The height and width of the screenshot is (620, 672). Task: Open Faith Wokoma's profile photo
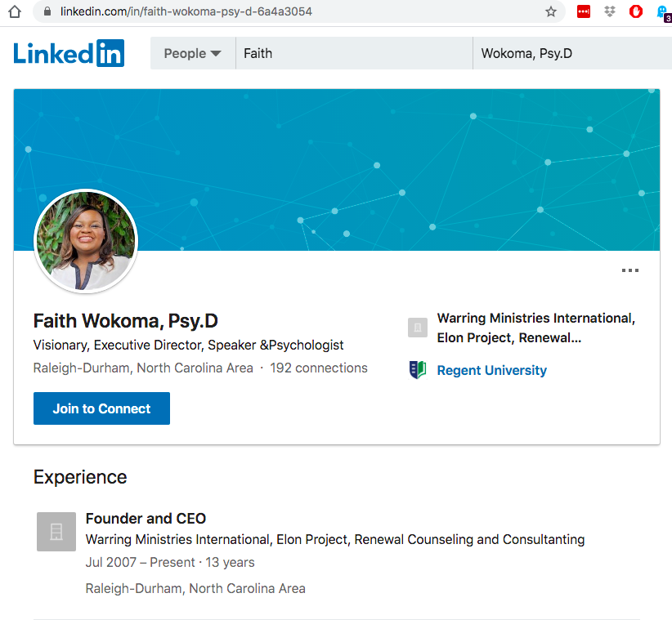coord(86,241)
